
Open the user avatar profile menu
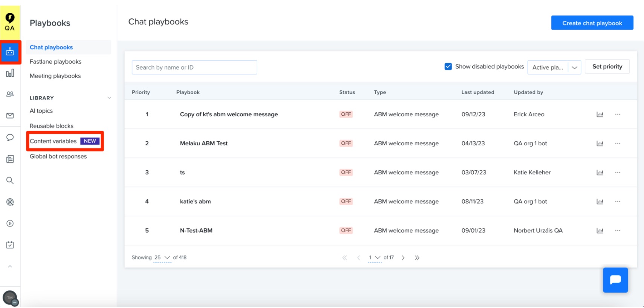click(10, 298)
